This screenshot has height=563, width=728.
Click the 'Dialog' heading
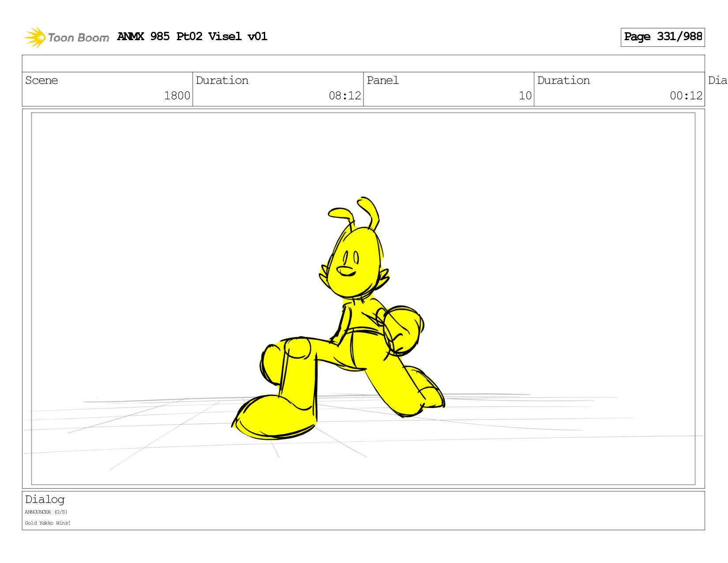click(45, 499)
